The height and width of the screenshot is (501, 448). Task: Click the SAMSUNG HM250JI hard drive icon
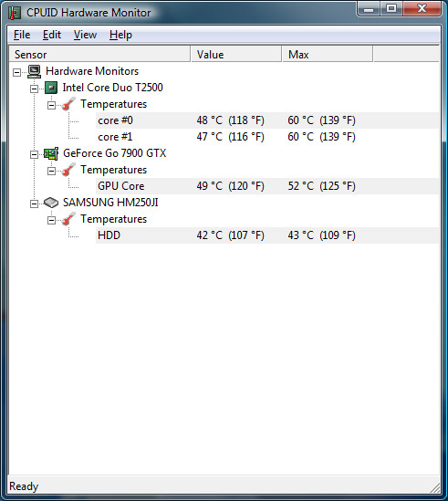click(51, 203)
